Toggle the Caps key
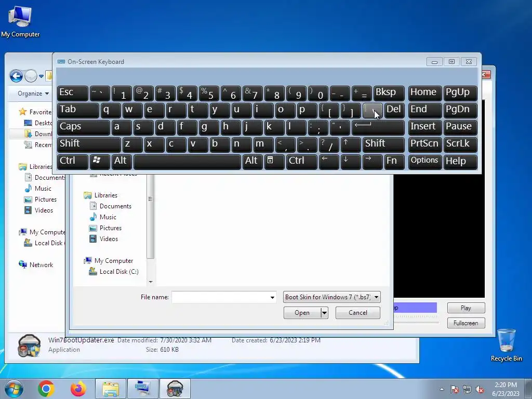The height and width of the screenshot is (399, 532). 84,127
